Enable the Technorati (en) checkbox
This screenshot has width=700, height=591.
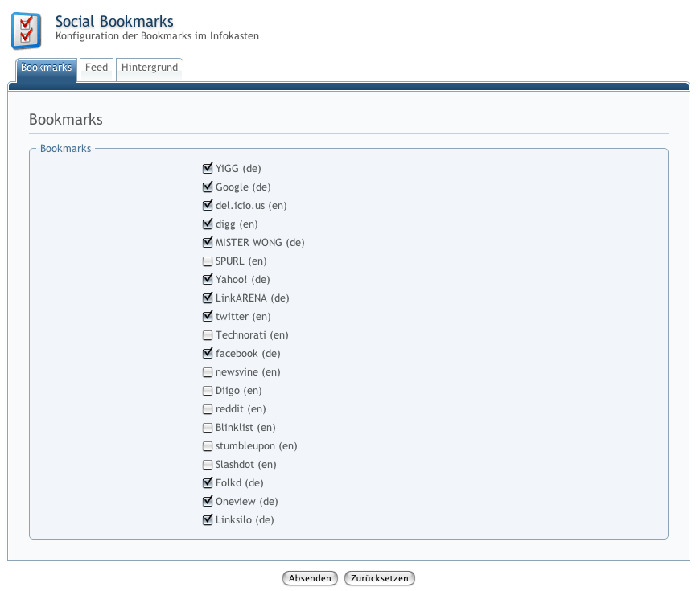tap(208, 335)
